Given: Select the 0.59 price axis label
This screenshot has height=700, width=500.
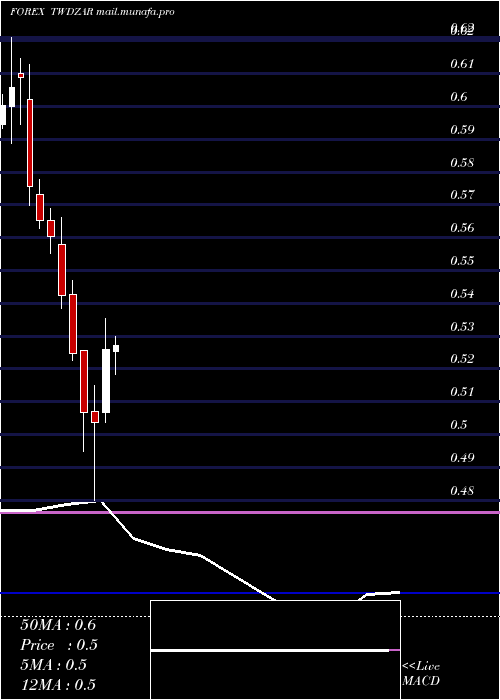Looking at the screenshot, I should [462, 130].
